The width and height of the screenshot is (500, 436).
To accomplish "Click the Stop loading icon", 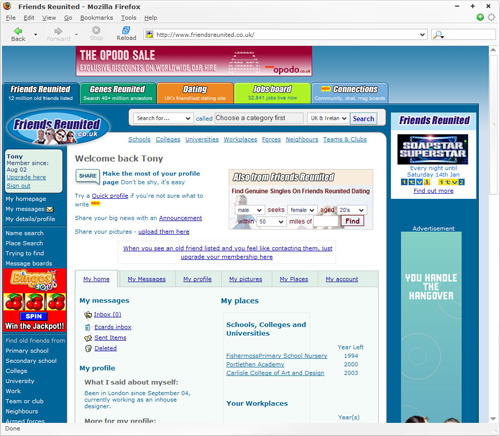I will coord(96,30).
